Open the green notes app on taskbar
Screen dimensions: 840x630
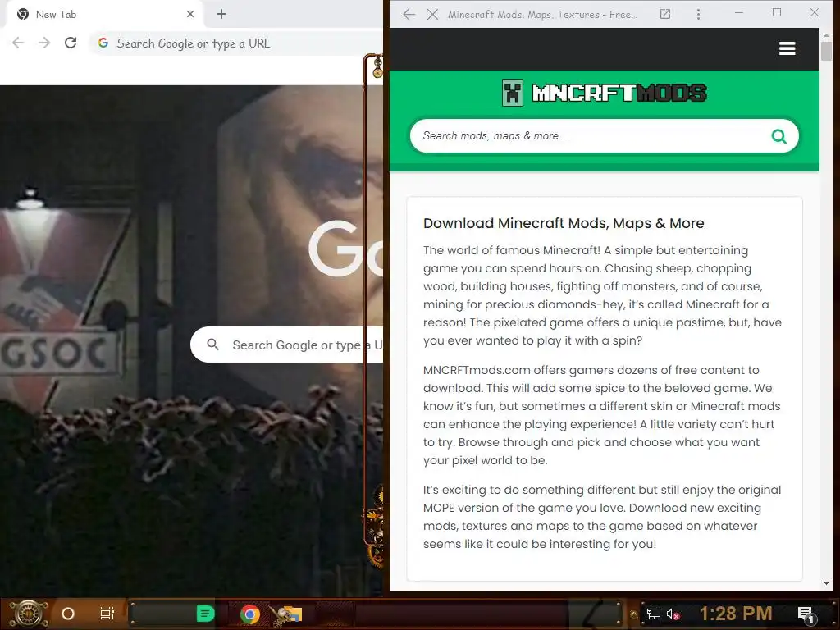tap(205, 614)
